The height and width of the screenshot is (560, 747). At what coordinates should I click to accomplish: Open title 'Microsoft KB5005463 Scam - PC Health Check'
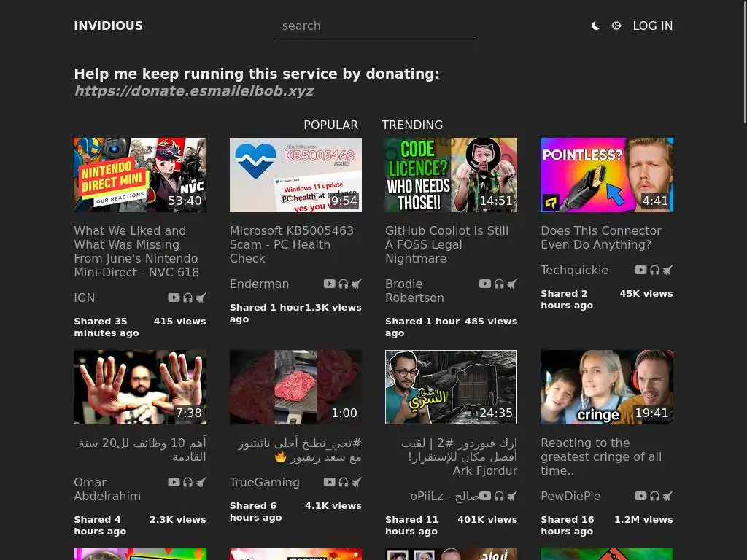292,244
